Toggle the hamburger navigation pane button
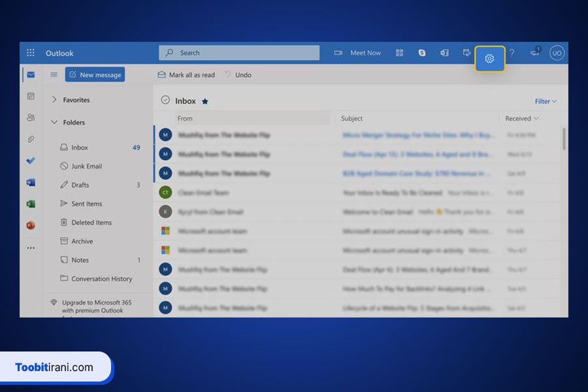The image size is (588, 392). pyautogui.click(x=54, y=74)
